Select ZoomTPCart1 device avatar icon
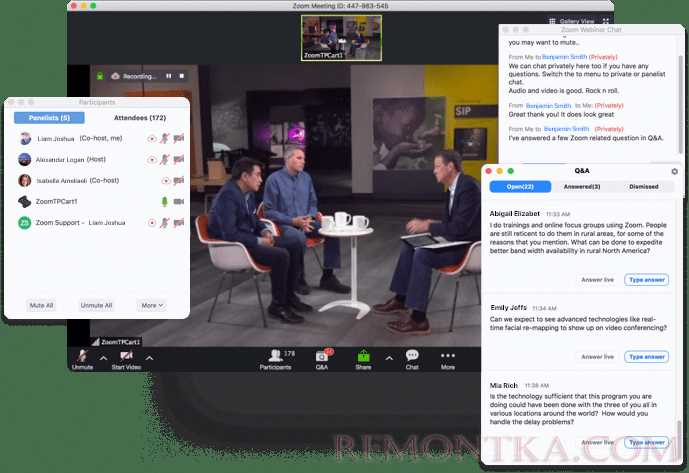The image size is (689, 473). (x=25, y=201)
